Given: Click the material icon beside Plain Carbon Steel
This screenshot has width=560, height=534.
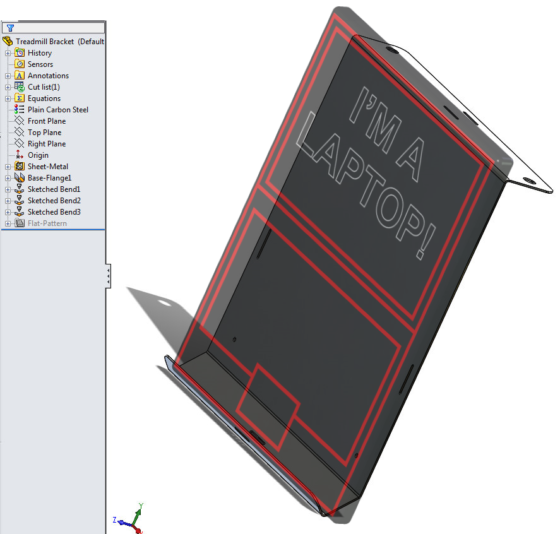Looking at the screenshot, I should [19, 109].
